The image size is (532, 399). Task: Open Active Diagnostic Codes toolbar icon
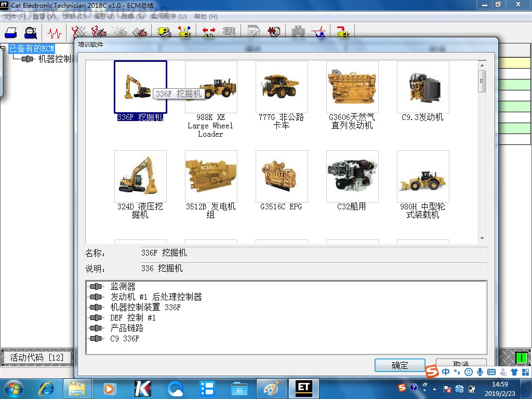(79, 32)
